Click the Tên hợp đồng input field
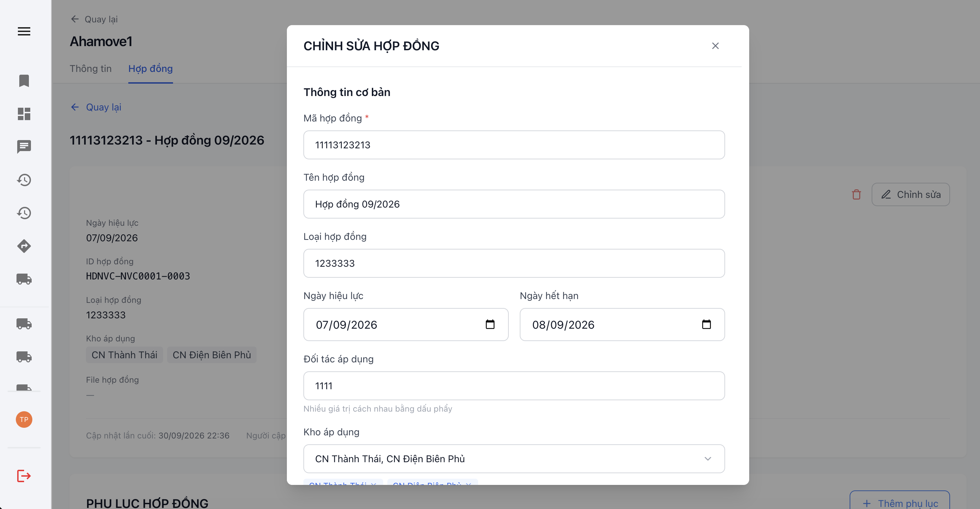 pos(514,204)
